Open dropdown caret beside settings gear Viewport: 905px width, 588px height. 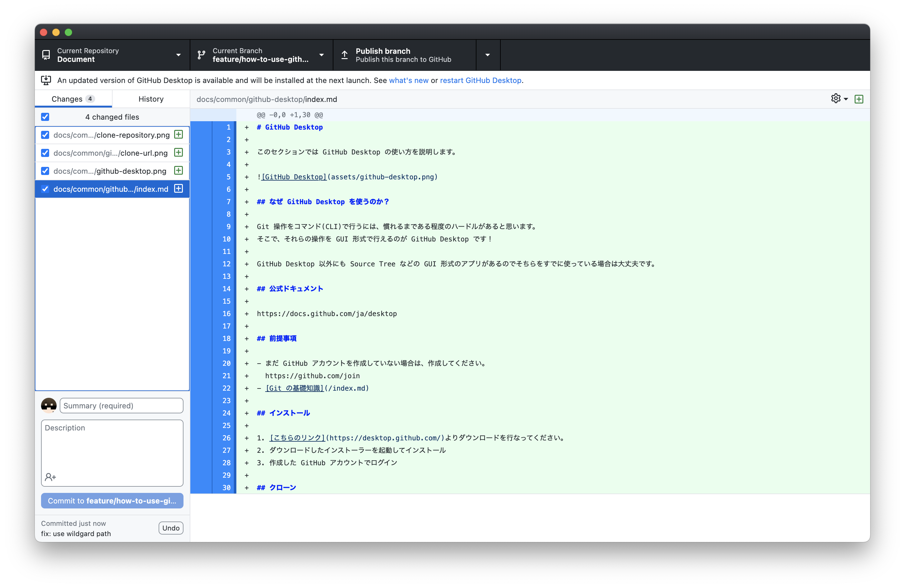(846, 99)
